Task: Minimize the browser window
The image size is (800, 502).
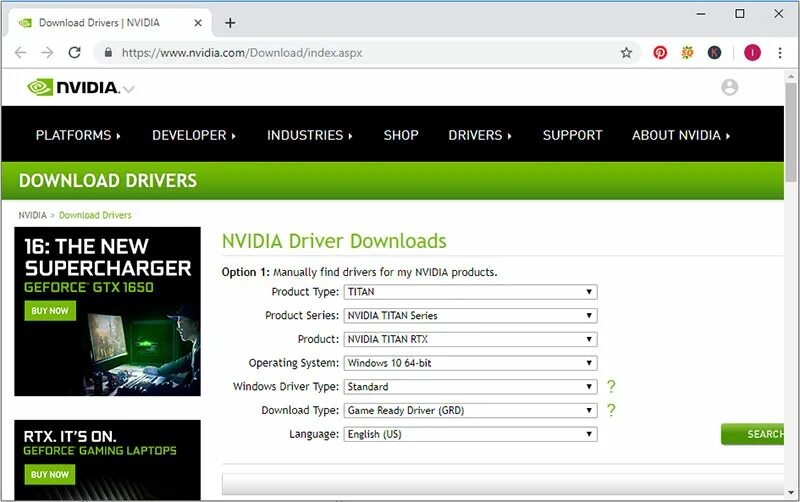Action: [x=701, y=14]
